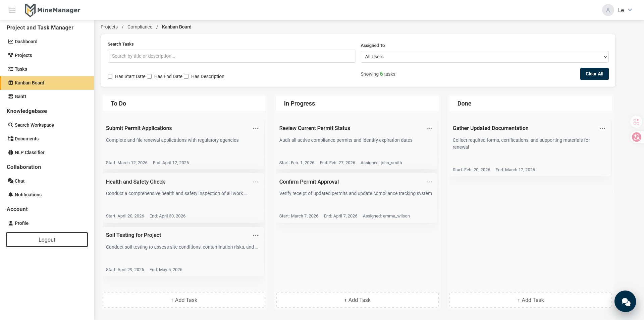Enable the Has Start Date checkbox

click(110, 76)
